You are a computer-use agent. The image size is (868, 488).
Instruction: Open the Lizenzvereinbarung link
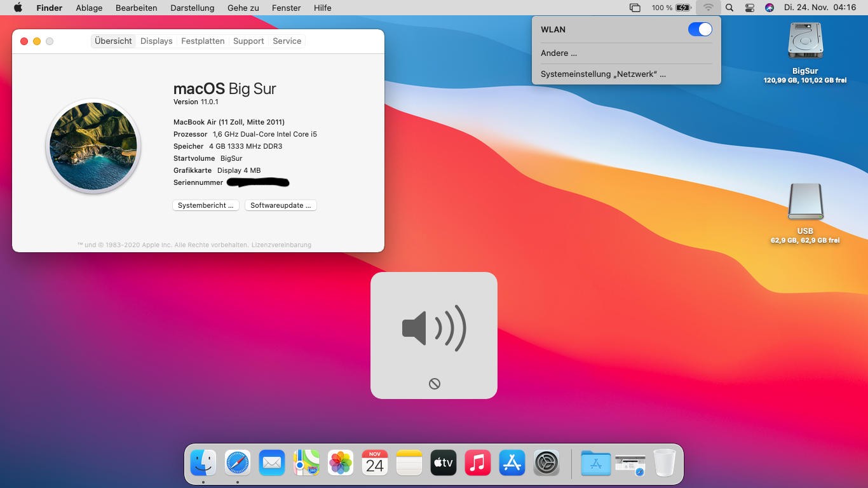click(x=281, y=245)
